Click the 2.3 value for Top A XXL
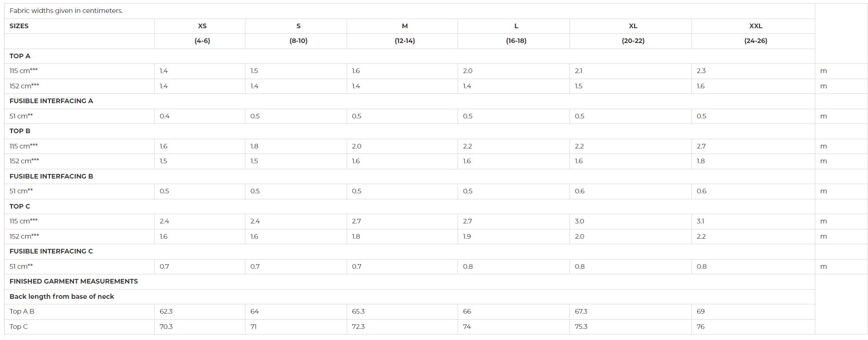 701,71
